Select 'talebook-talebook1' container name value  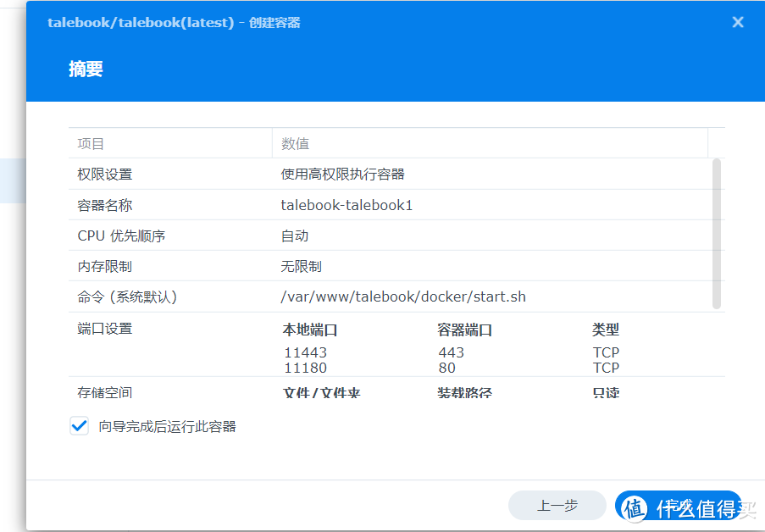pos(346,205)
